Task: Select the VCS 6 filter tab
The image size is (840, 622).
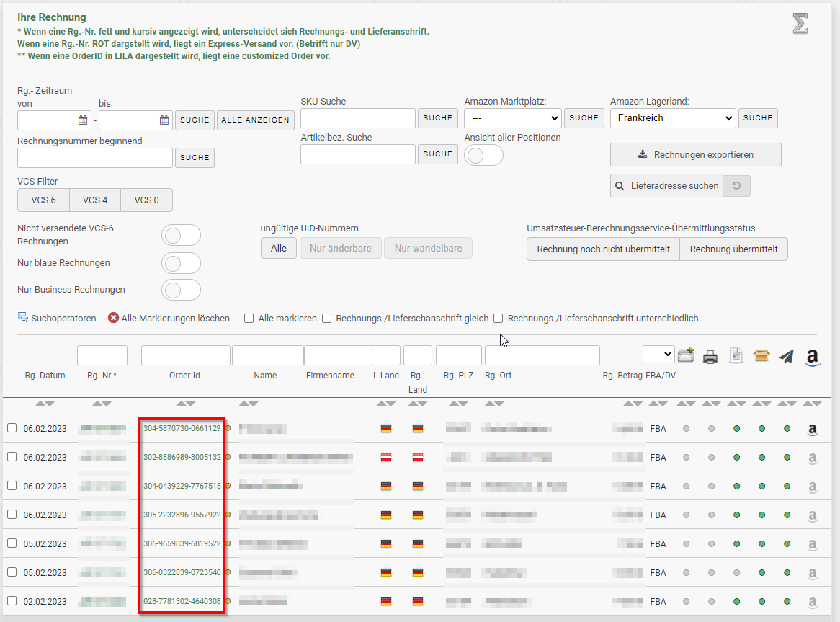Action: coord(44,200)
